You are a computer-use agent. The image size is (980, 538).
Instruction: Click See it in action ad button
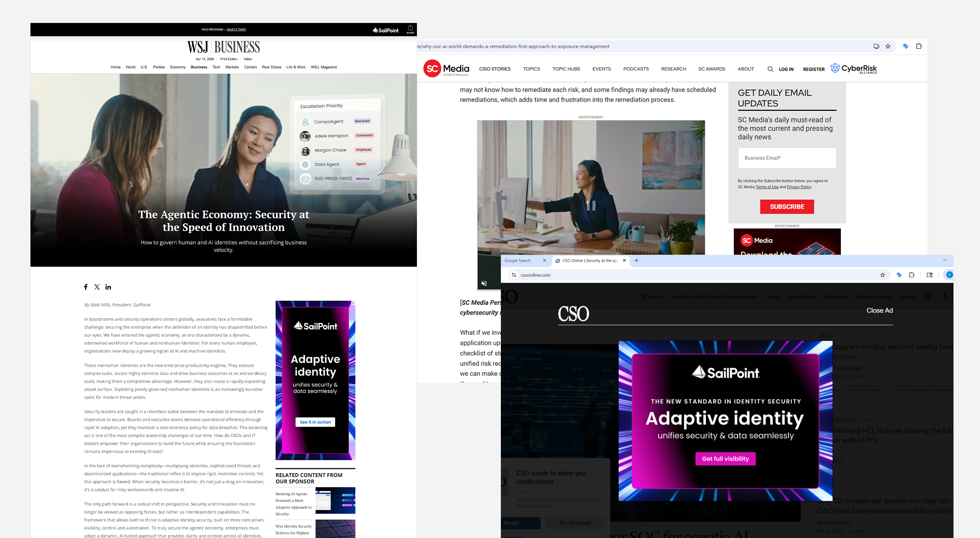[315, 422]
